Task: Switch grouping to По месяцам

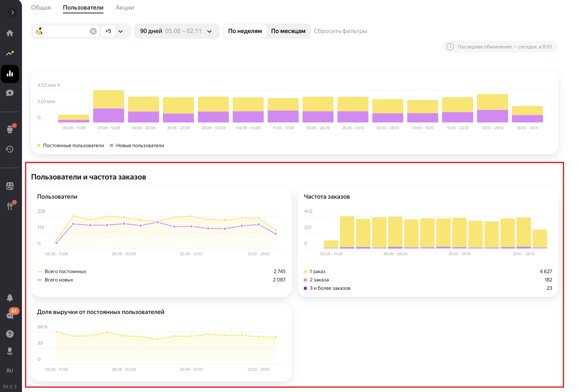Action: point(288,31)
